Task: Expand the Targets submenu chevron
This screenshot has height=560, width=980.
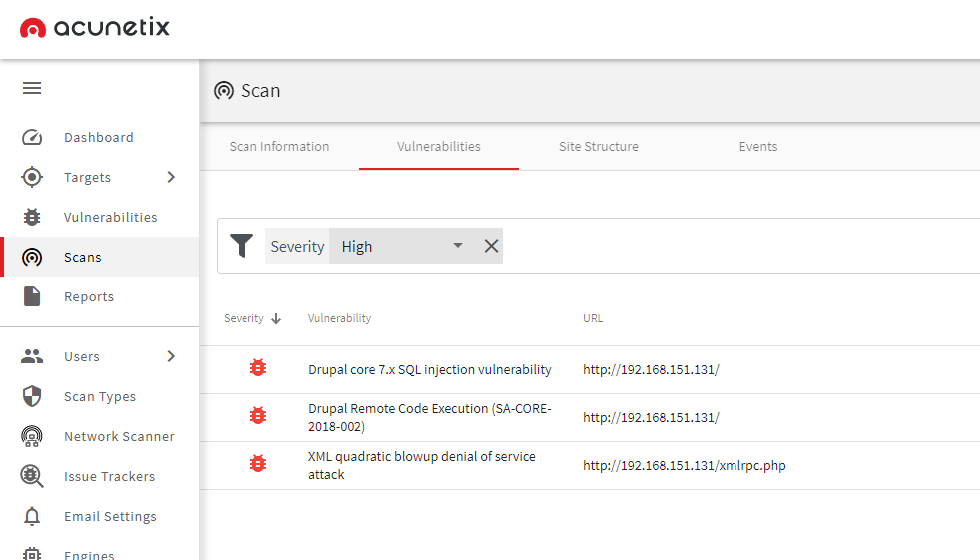Action: pyautogui.click(x=171, y=177)
